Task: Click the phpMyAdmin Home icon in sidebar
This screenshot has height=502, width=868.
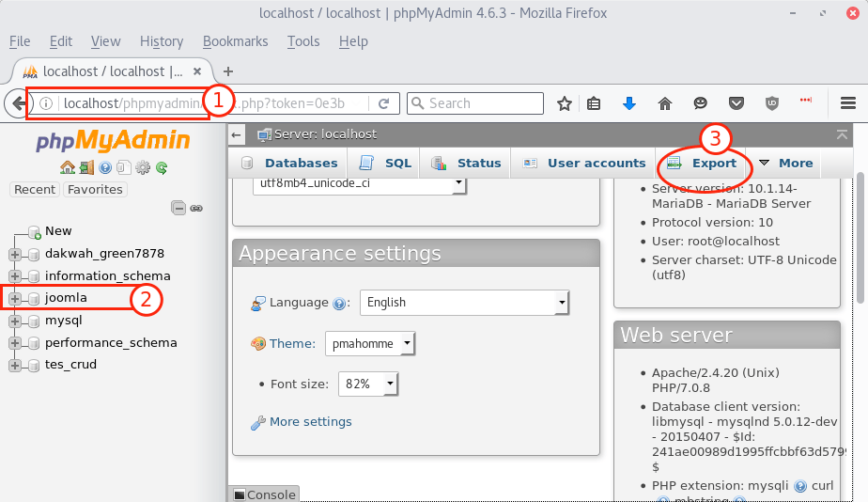Action: pos(67,167)
